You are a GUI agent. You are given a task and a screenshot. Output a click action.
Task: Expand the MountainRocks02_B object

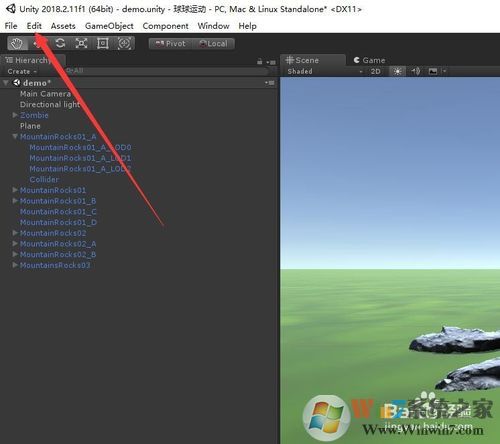15,254
